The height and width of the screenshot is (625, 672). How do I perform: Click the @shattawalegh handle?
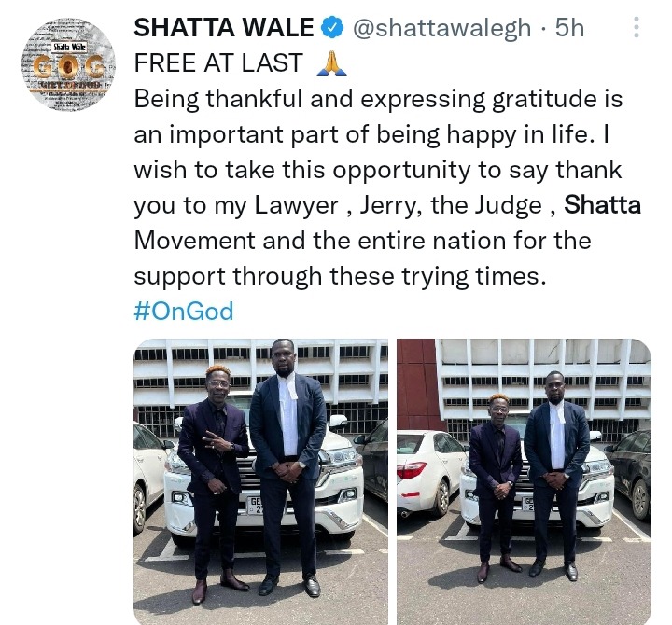click(441, 28)
